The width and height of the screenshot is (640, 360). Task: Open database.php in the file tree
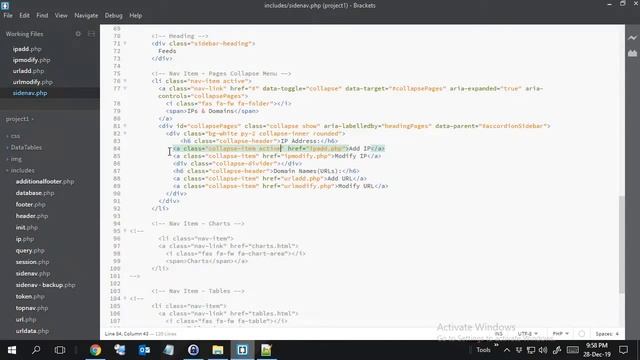click(35, 193)
